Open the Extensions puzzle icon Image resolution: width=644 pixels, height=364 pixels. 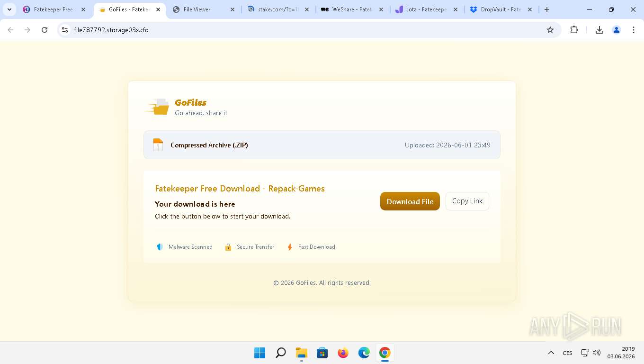click(x=574, y=30)
